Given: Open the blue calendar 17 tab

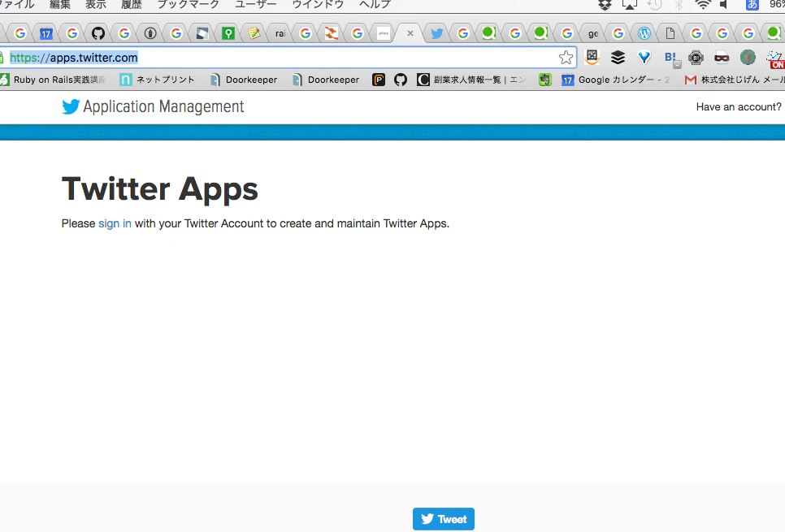Looking at the screenshot, I should point(46,33).
